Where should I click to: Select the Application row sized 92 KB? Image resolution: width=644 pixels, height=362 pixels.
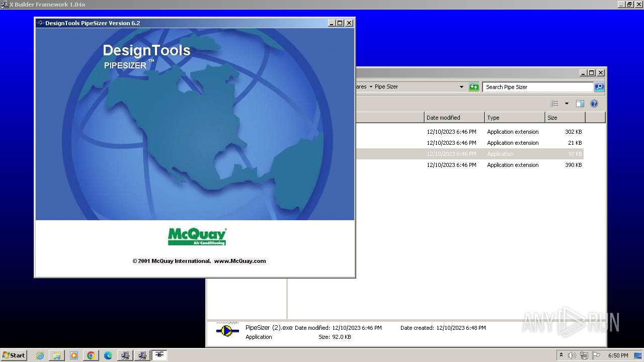[x=470, y=154]
